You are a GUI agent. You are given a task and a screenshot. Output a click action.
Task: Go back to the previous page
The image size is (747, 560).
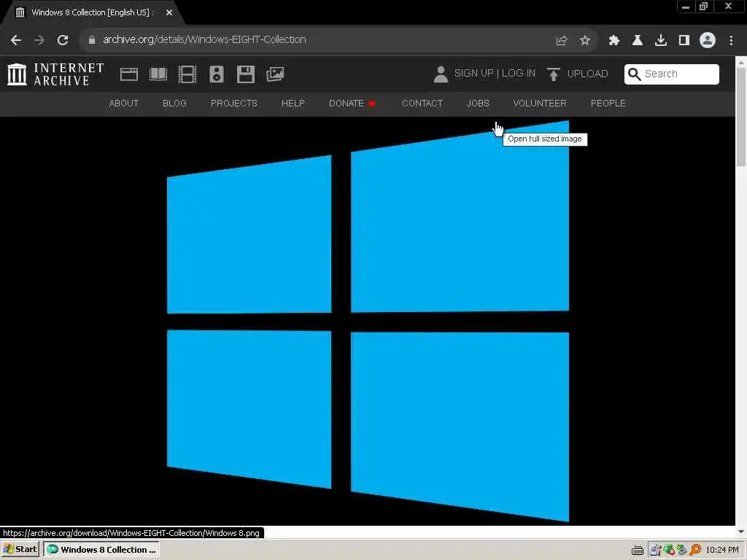[16, 40]
